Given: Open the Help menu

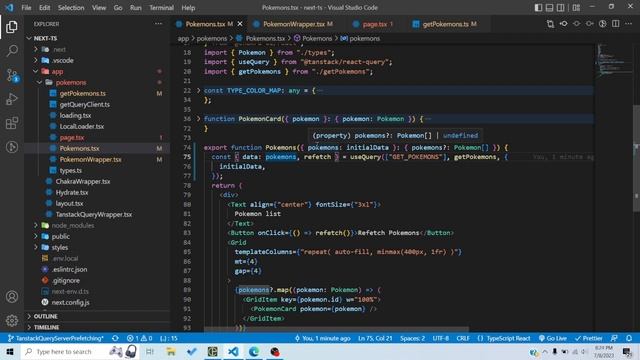Looking at the screenshot, I should click(x=188, y=7).
